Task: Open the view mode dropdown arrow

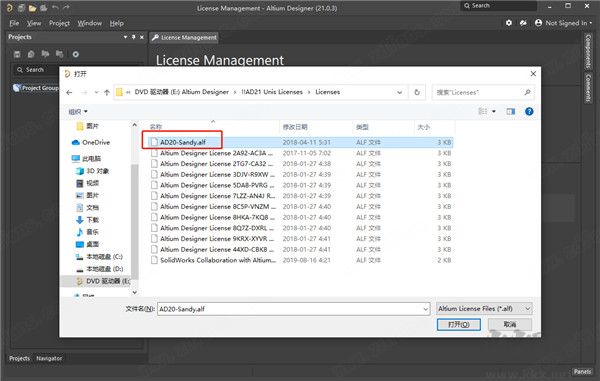Action: coord(494,111)
